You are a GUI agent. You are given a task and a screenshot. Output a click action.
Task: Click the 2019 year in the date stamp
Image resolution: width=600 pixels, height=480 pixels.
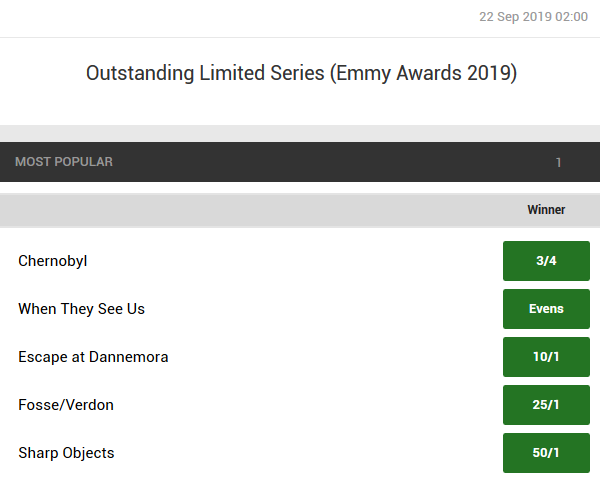(x=537, y=17)
